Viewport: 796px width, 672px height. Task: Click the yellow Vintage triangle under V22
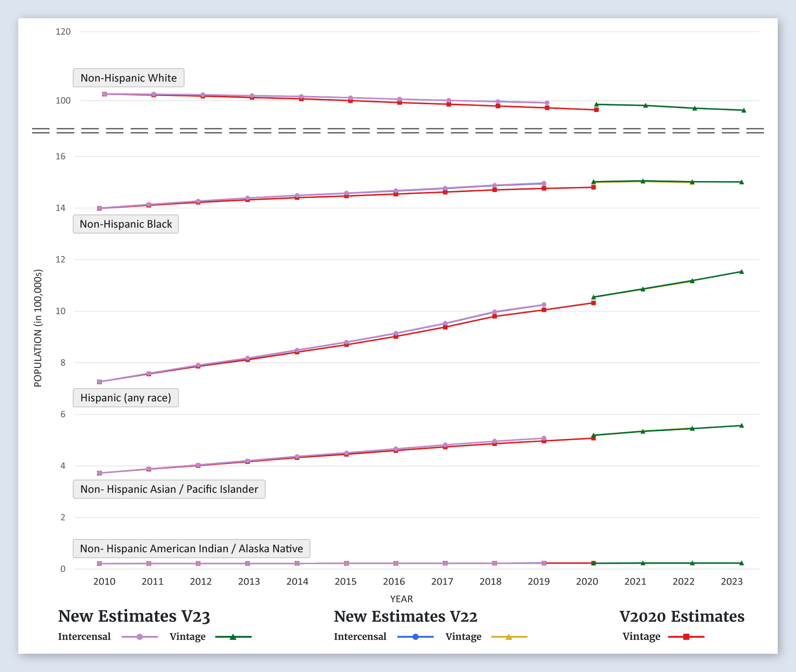coord(509,637)
